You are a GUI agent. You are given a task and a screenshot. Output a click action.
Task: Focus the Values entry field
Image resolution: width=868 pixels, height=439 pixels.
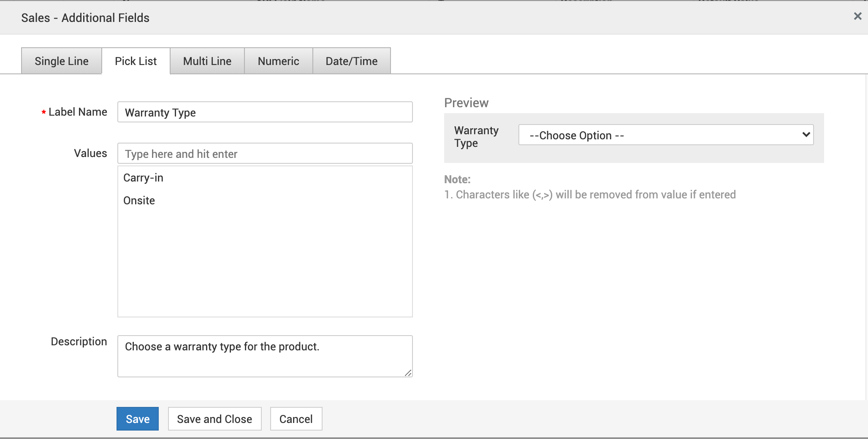click(x=265, y=154)
